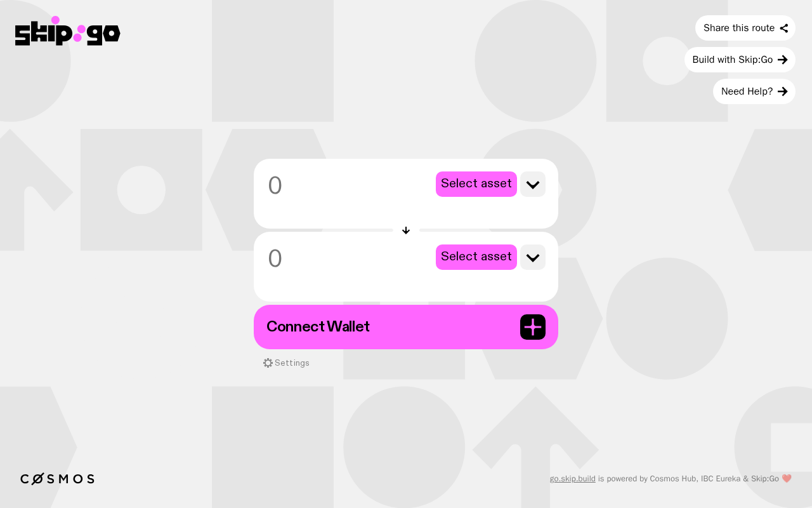Click the Connect Wallet button
The width and height of the screenshot is (812, 508).
pos(406,327)
